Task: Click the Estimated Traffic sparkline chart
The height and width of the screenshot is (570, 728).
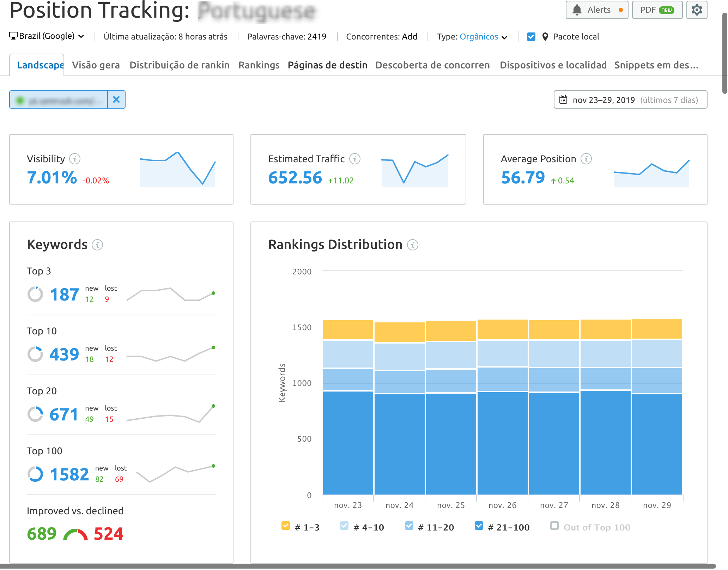Action: pyautogui.click(x=415, y=170)
